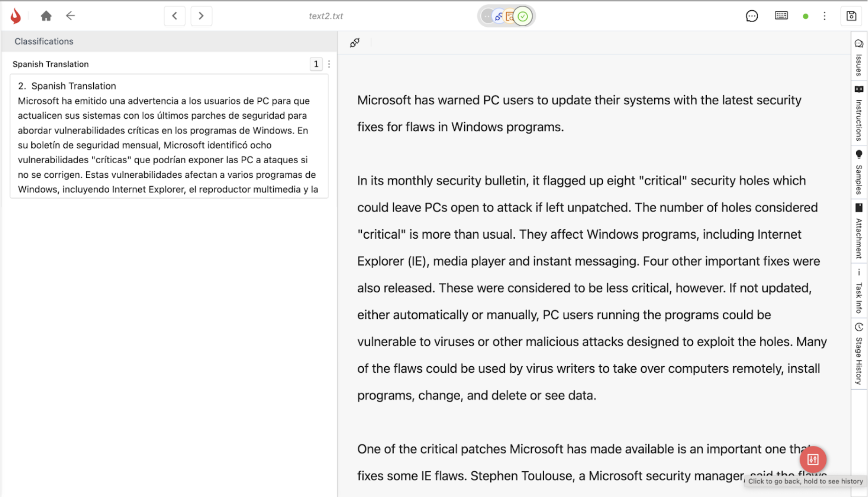
Task: Click into the Spanish Translation text field
Action: (x=169, y=136)
